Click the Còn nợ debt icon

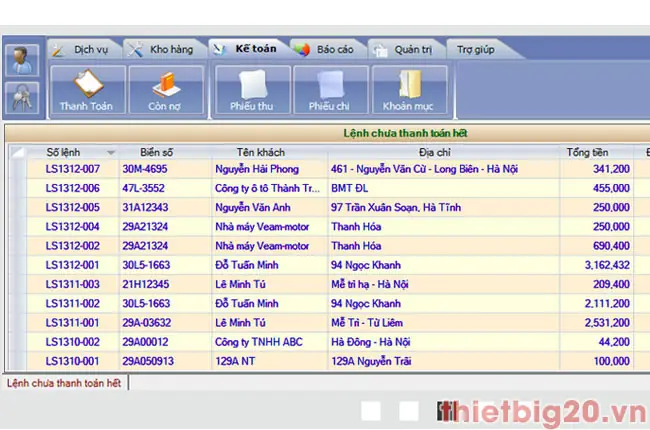[164, 91]
